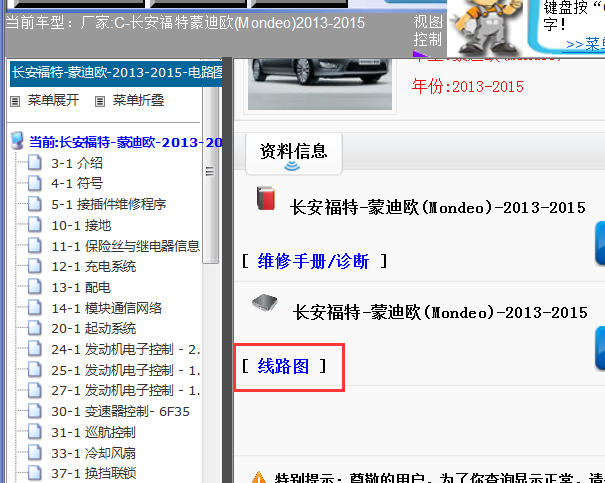Click the page icon for 20-1 起动系统
The image size is (605, 483).
[x=35, y=328]
